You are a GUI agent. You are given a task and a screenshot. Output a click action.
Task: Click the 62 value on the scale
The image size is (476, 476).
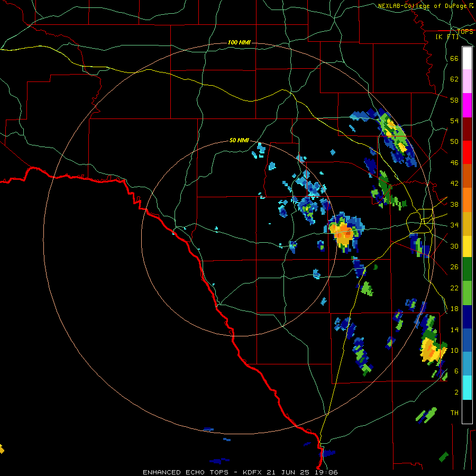tap(454, 79)
